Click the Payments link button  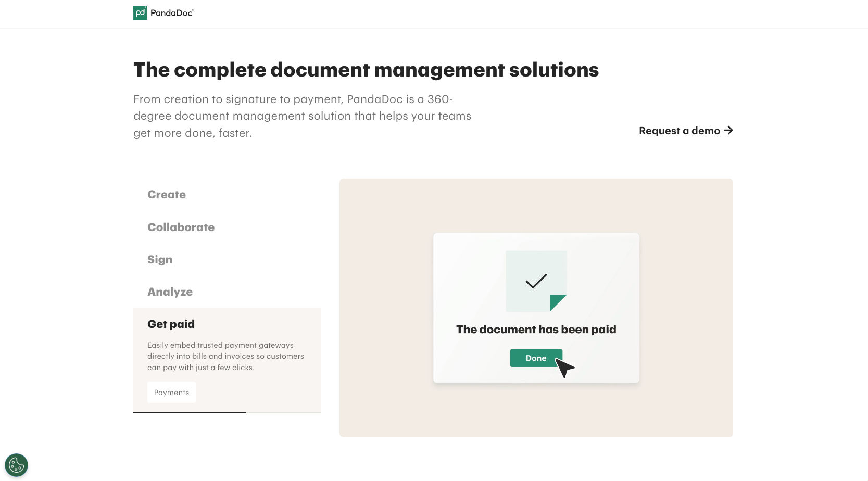[171, 393]
